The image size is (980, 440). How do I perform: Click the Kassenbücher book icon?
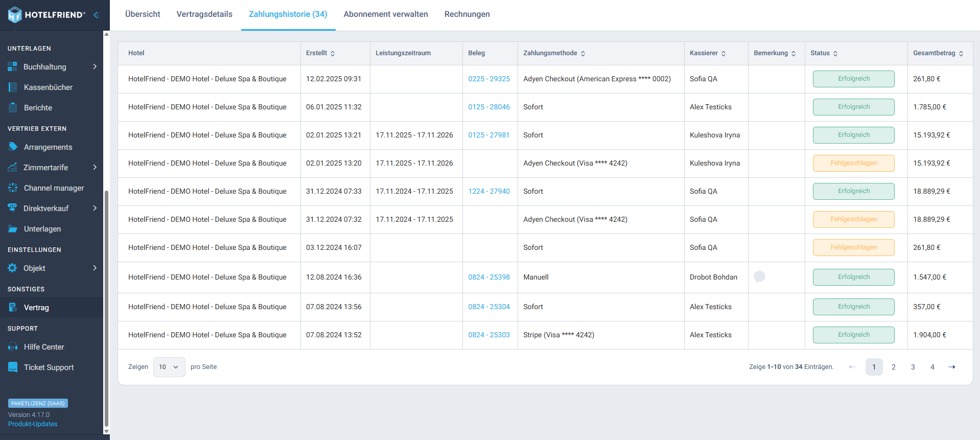(13, 87)
